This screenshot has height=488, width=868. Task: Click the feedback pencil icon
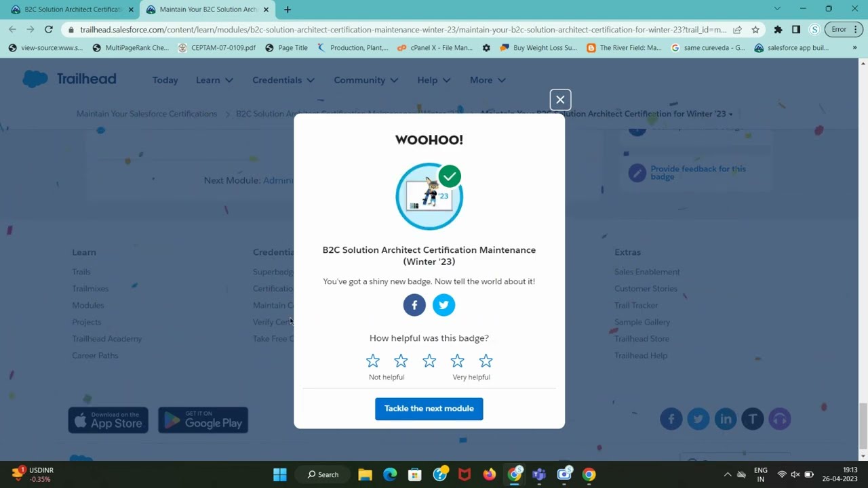[637, 173]
